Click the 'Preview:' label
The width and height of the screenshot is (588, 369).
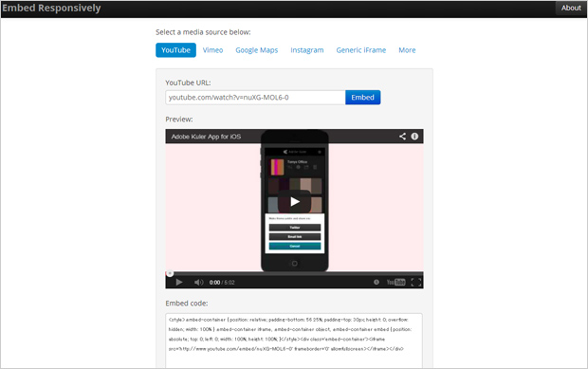pyautogui.click(x=179, y=120)
